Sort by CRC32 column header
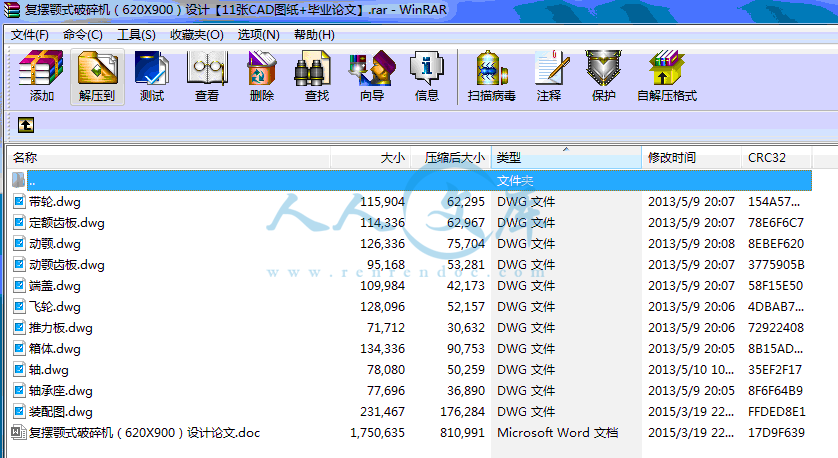 [777, 158]
